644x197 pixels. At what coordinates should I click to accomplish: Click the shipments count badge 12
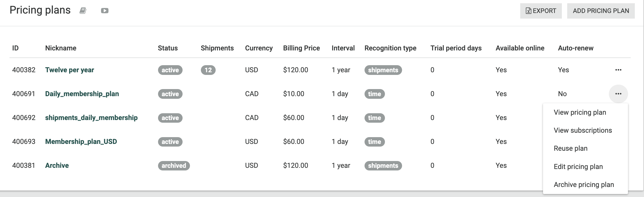coord(208,70)
